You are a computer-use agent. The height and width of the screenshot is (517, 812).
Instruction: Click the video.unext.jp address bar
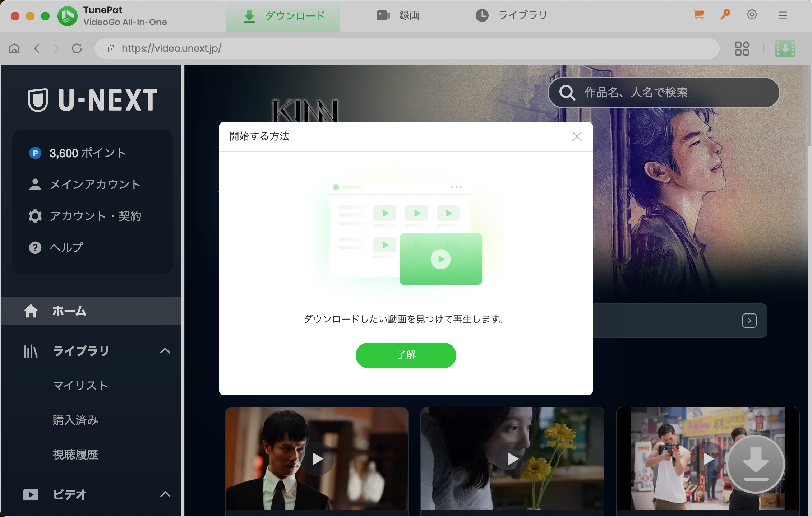pos(407,48)
